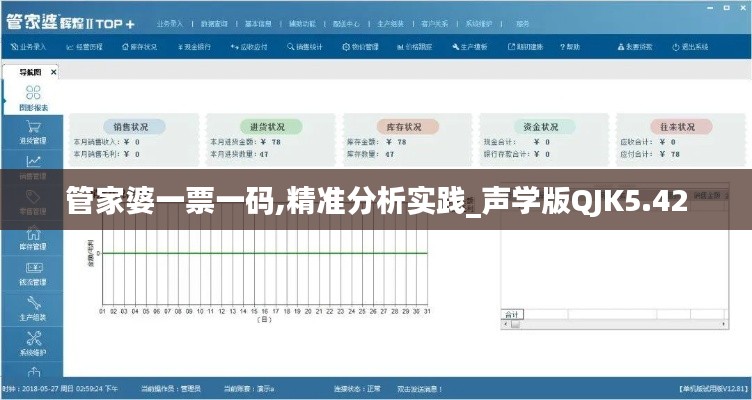
Task: Open 销售统计 search toolbar item
Action: 305,47
